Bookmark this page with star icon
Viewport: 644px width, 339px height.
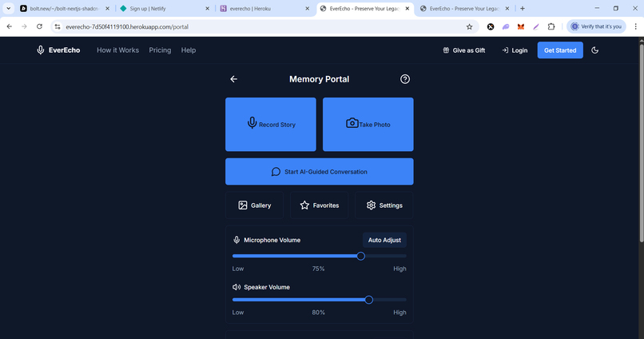(x=470, y=26)
